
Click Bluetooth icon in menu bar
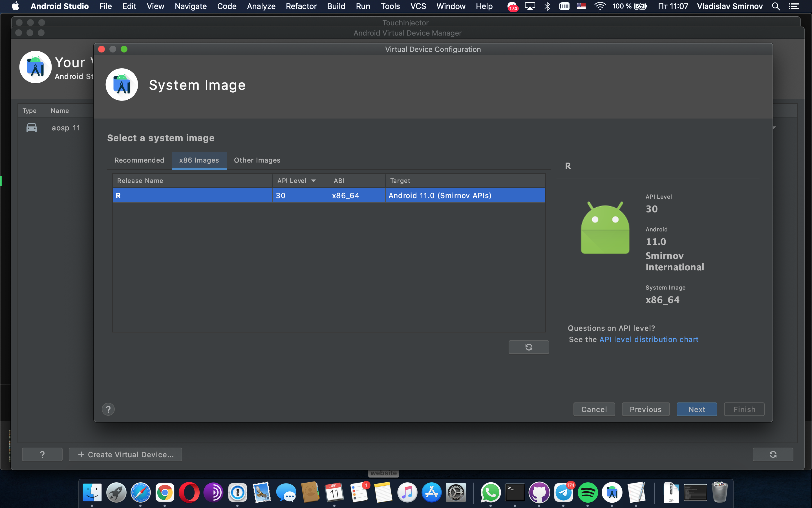point(547,6)
